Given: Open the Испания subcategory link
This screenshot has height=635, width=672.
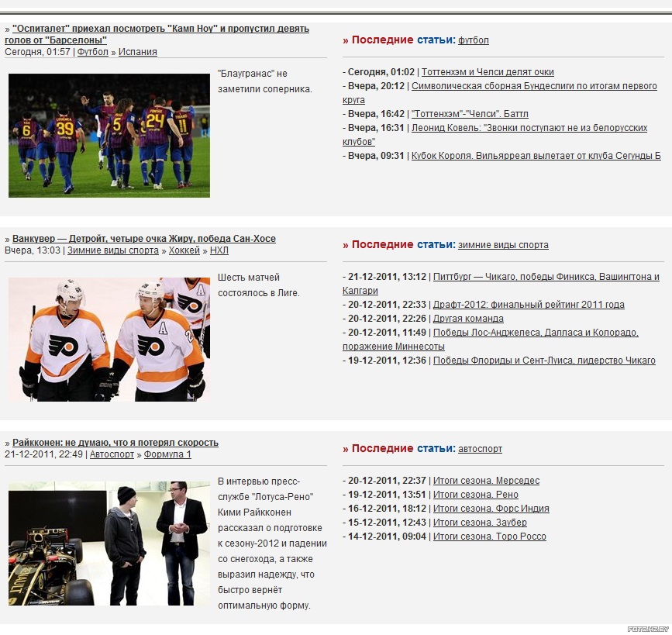Looking at the screenshot, I should point(137,52).
